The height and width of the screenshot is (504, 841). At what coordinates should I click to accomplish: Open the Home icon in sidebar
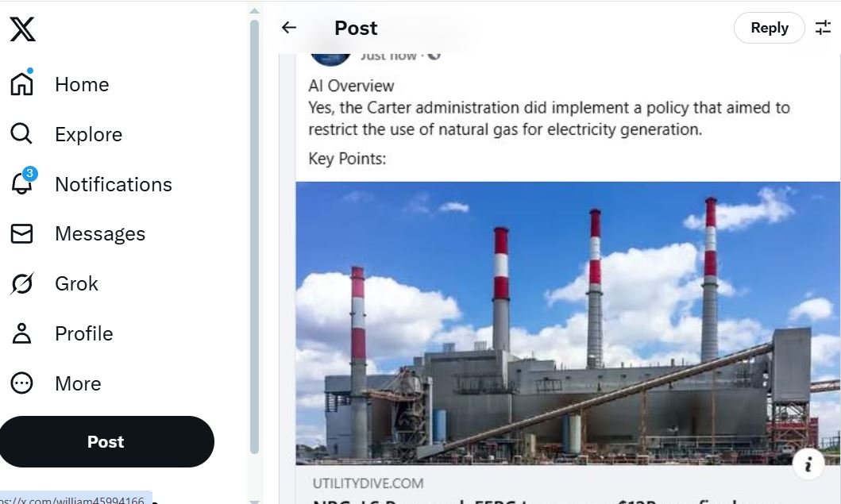[22, 83]
